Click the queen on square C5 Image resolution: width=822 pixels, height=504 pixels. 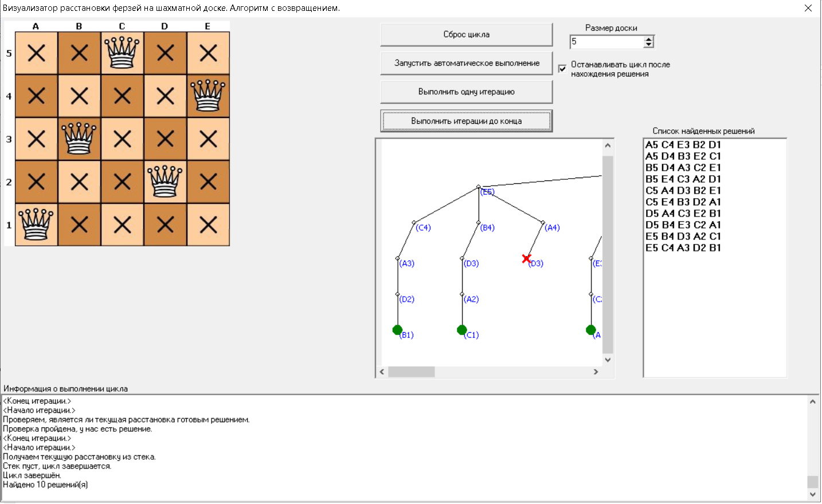coord(122,53)
